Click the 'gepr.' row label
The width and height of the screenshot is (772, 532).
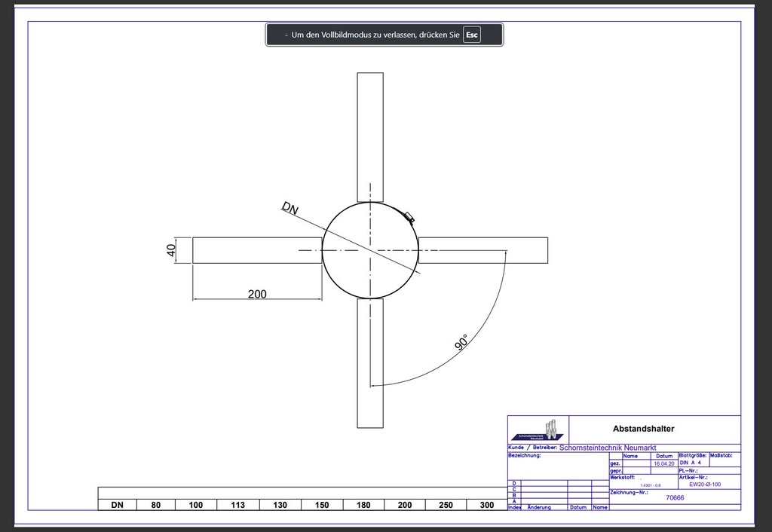(x=617, y=471)
